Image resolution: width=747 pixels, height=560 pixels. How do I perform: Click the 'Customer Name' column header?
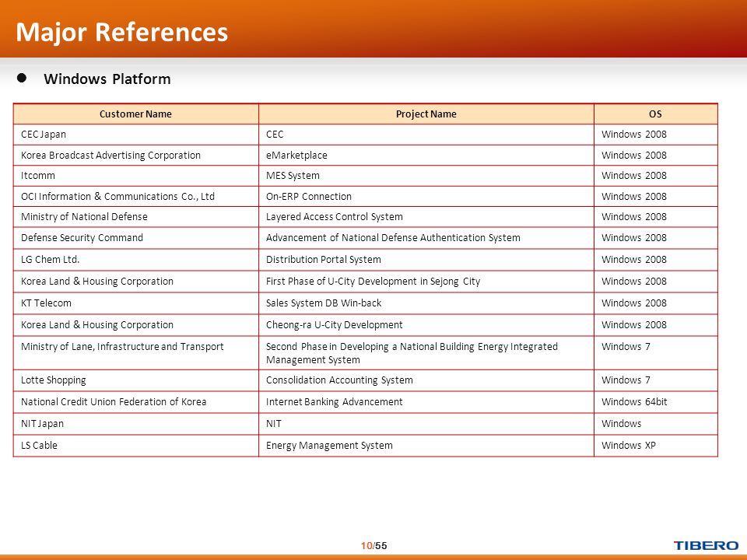(x=135, y=114)
